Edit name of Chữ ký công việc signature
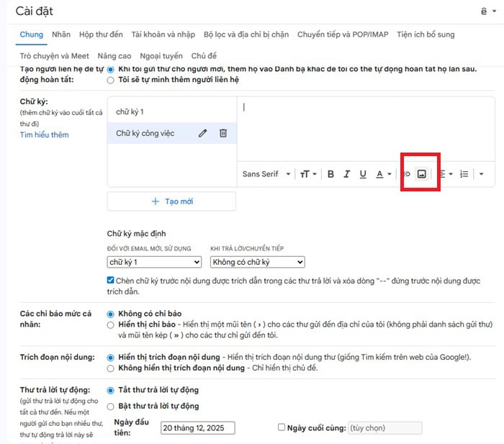 click(x=202, y=133)
